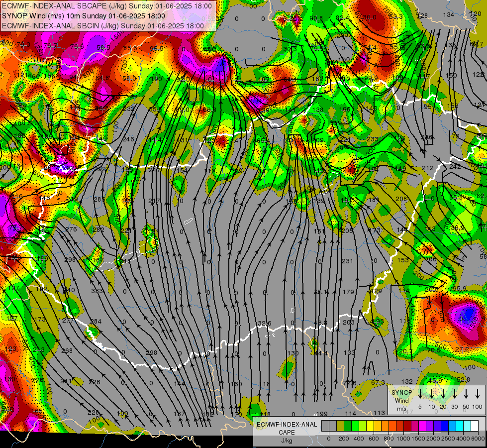Click the map value 70.5
Viewport: 487px width, 448px height.
coord(434,350)
